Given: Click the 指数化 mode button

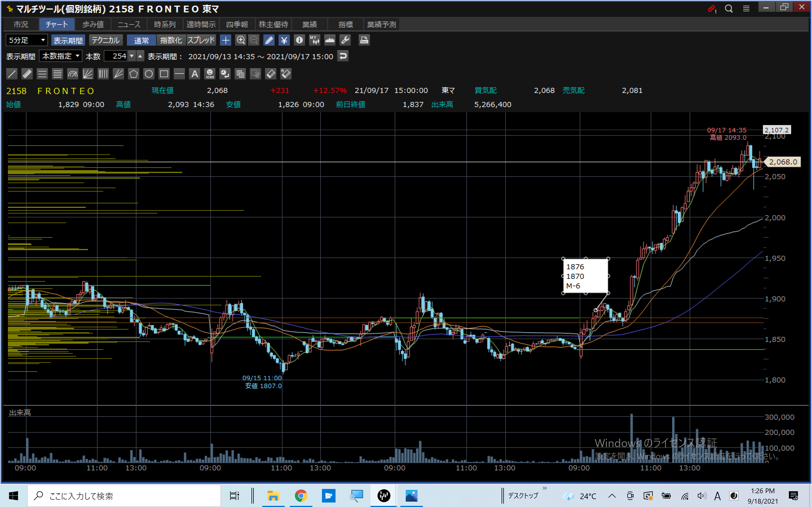Looking at the screenshot, I should 171,40.
